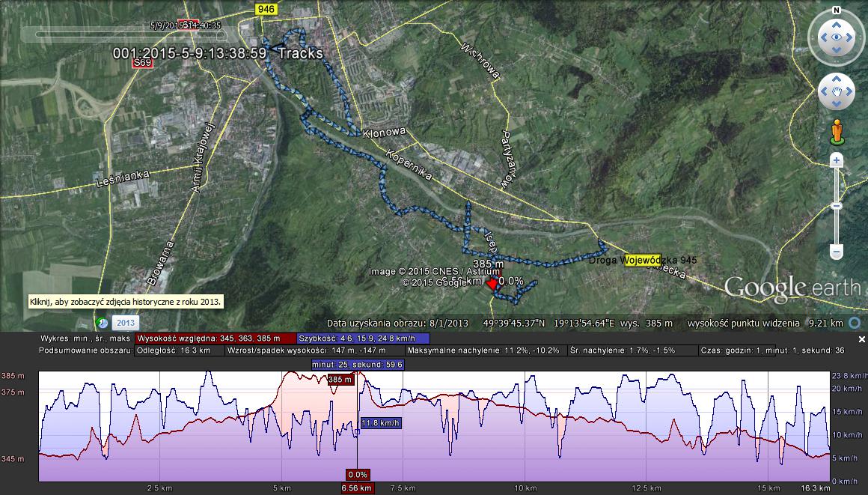
Task: Toggle the Wysokość względna elevation series
Action: (216, 338)
